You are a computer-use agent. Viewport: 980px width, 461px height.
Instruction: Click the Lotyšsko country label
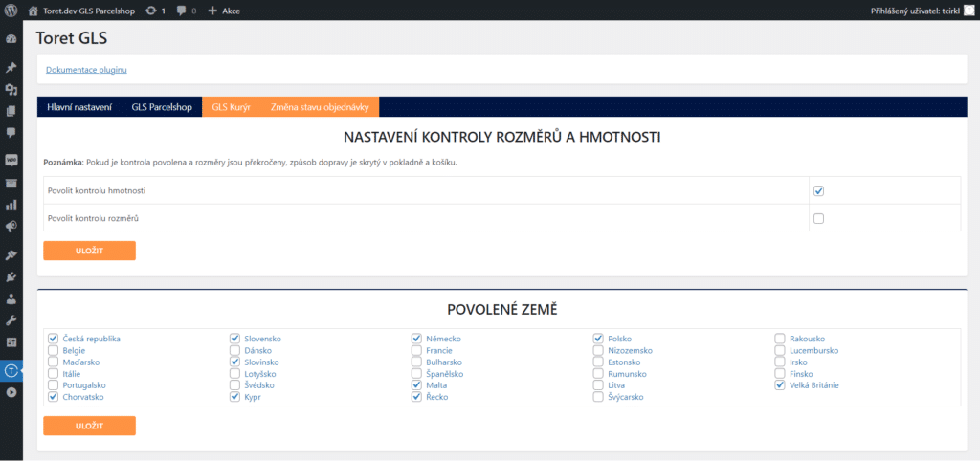click(x=260, y=374)
